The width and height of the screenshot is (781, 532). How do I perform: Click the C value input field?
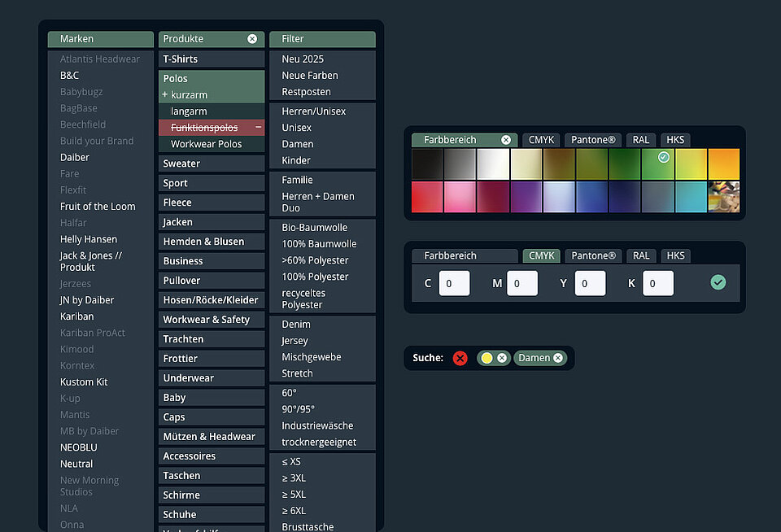pyautogui.click(x=454, y=283)
